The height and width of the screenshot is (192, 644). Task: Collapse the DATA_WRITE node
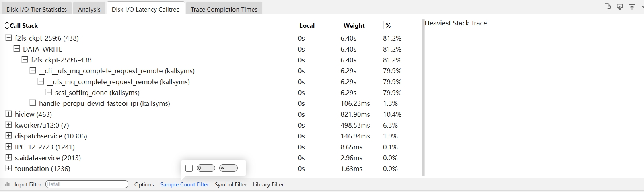coord(16,49)
